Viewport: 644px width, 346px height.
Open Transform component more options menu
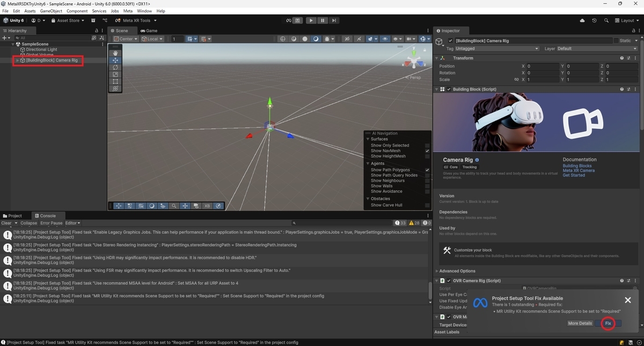click(x=636, y=58)
